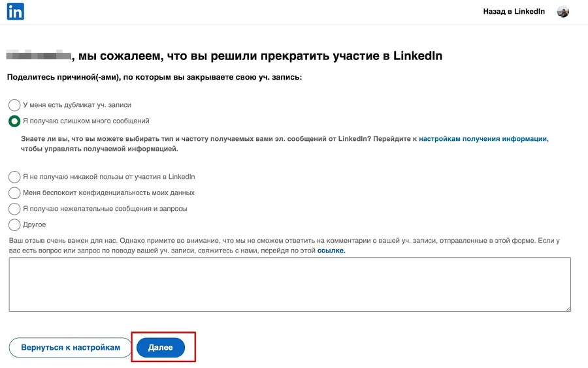The width and height of the screenshot is (588, 368).
Task: Open the 'настройкам получения информации' link
Action: click(x=483, y=139)
